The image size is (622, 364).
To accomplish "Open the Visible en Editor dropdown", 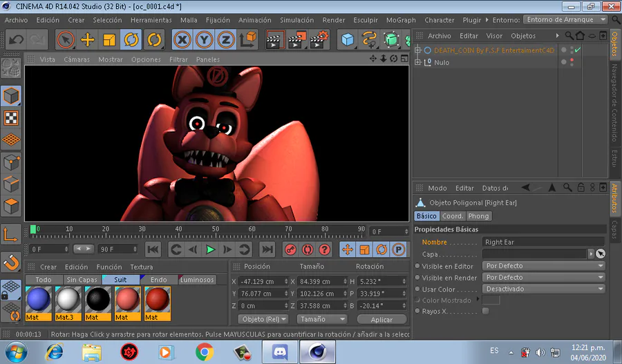I will point(543,266).
